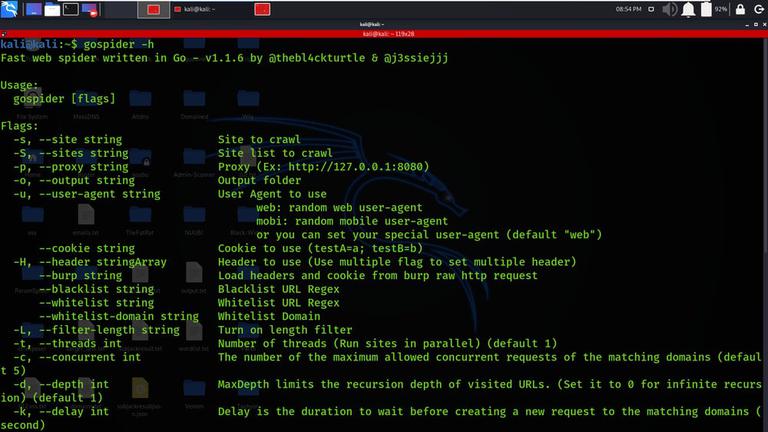Click the 'mobi: random mobile user-agent' line

coord(352,221)
